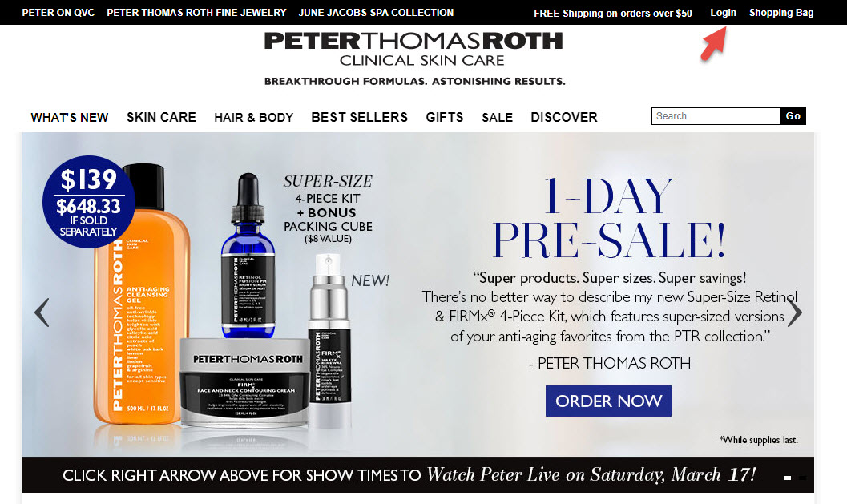The width and height of the screenshot is (847, 504).
Task: Select the first slide indicator dot
Action: [787, 478]
